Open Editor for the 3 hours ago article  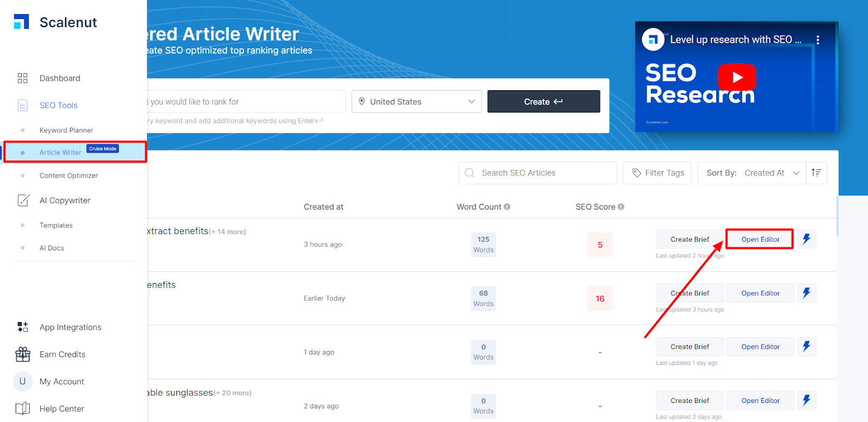point(760,240)
